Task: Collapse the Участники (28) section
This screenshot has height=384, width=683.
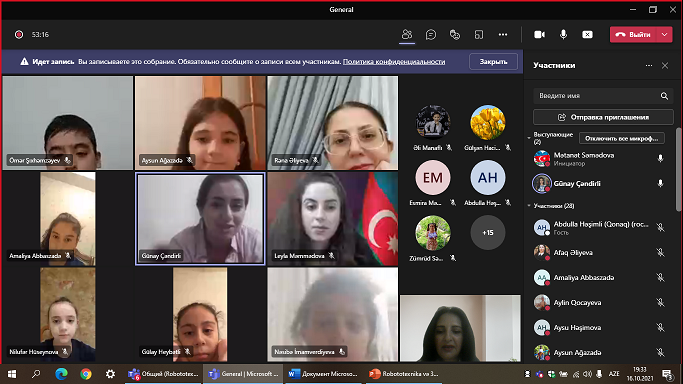Action: pos(529,205)
